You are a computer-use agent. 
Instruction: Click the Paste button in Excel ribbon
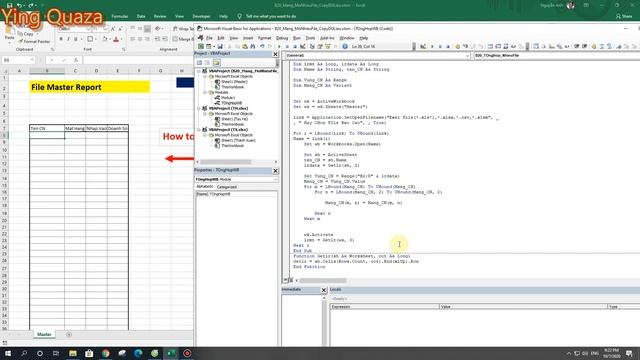pos(9,34)
